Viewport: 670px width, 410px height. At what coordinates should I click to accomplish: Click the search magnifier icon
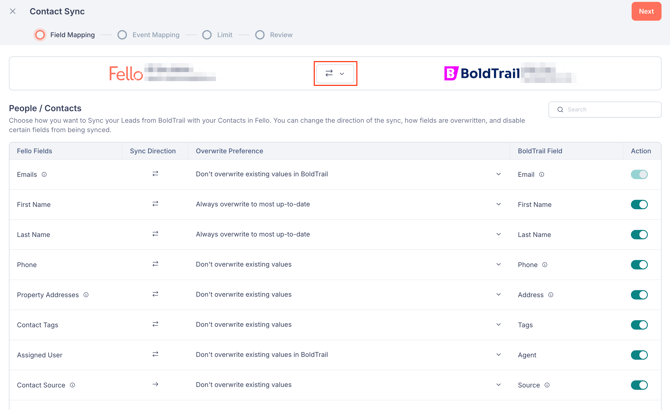click(x=560, y=110)
